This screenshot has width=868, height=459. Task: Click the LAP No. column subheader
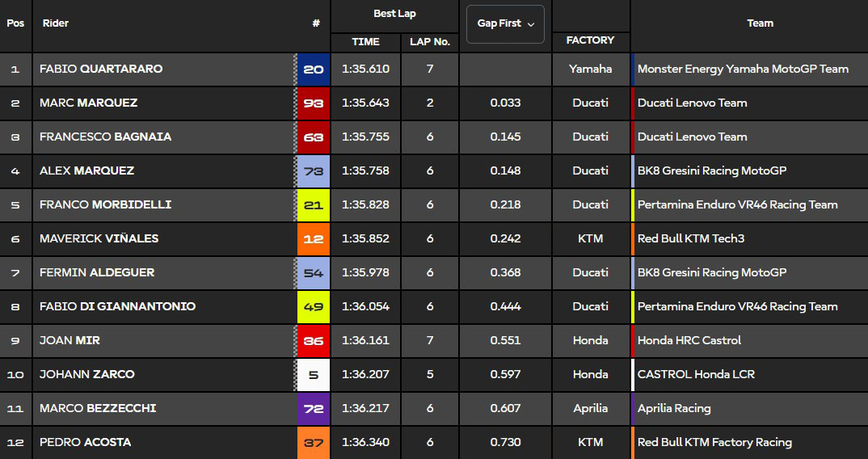(430, 41)
